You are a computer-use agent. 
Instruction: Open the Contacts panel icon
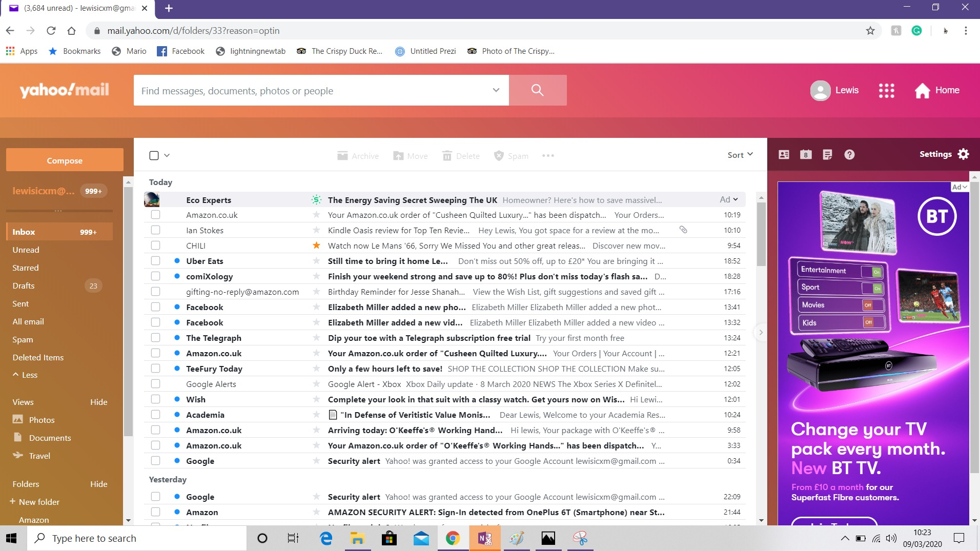(x=784, y=154)
